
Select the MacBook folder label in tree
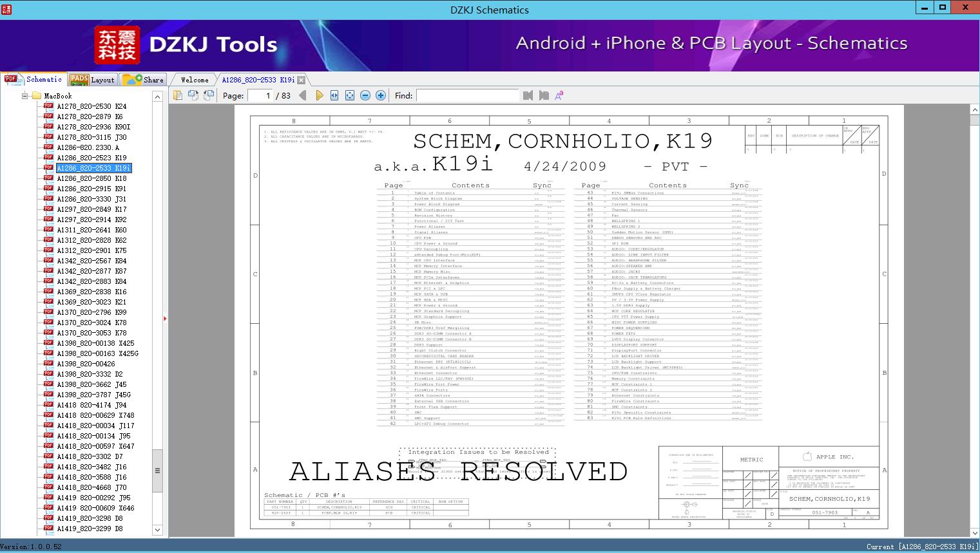tap(58, 96)
